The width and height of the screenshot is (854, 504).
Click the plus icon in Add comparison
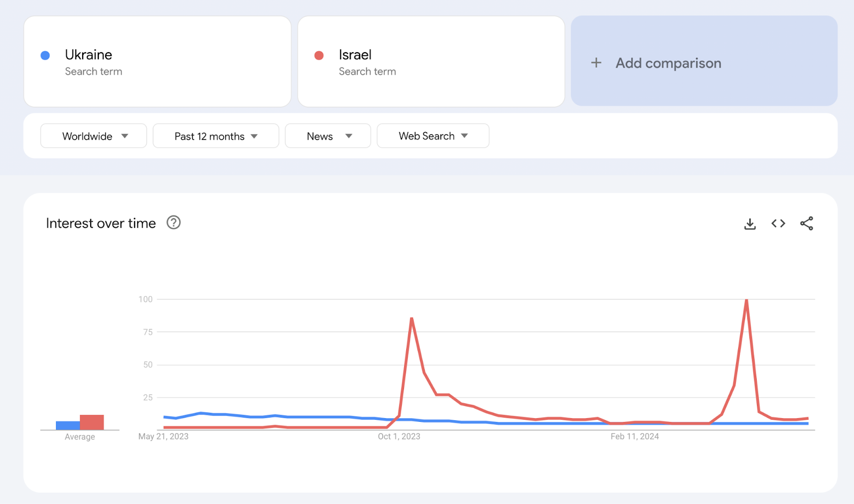pyautogui.click(x=596, y=63)
